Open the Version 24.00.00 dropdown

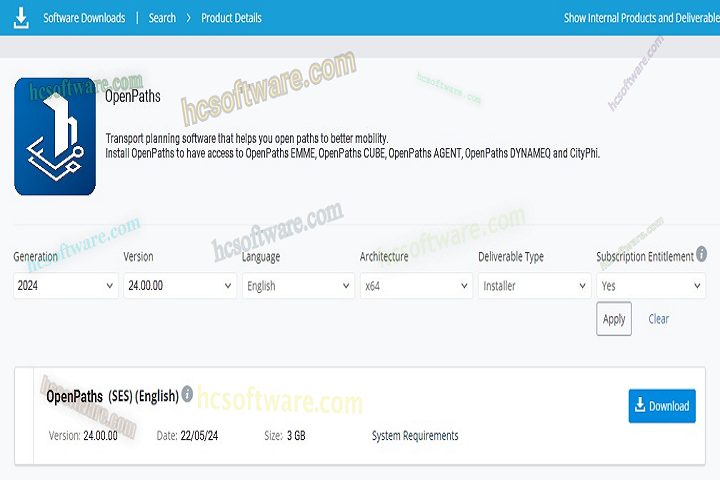coord(180,286)
